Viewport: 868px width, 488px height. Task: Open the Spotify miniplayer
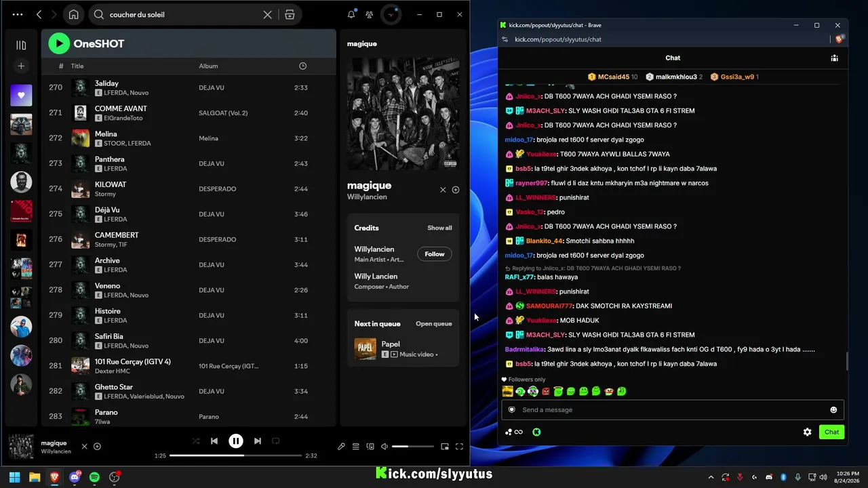445,447
